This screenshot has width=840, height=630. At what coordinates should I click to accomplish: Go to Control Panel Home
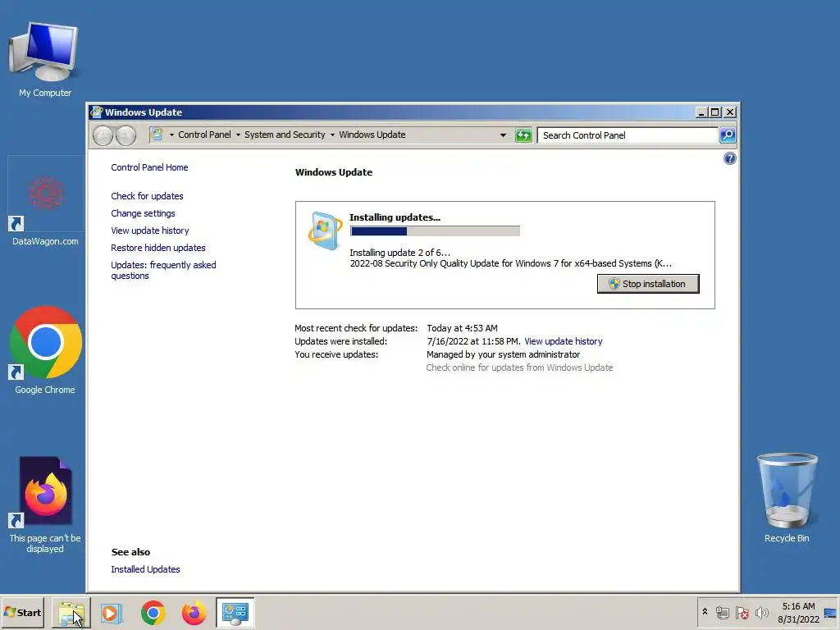tap(149, 167)
